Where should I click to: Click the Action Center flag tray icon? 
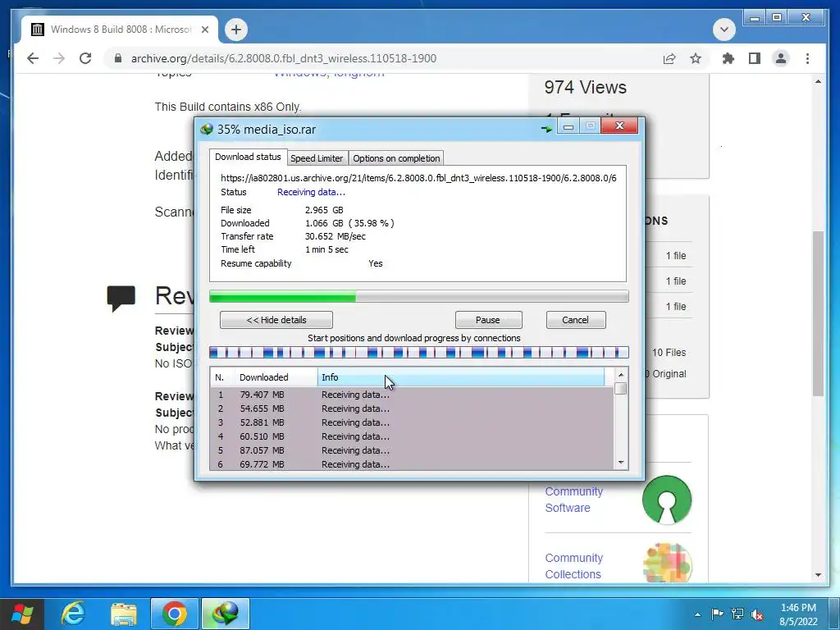[717, 614]
